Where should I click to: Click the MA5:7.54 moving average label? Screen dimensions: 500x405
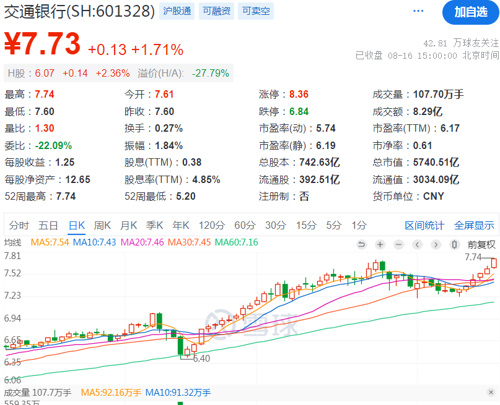click(50, 242)
